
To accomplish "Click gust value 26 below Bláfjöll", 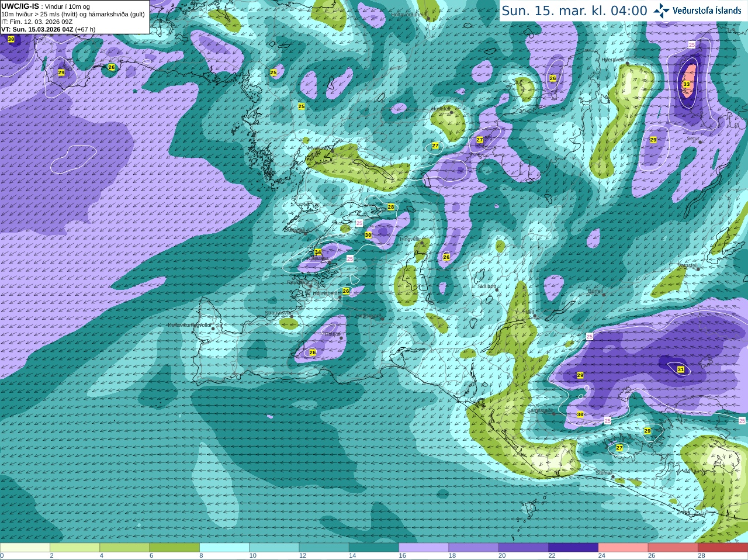I will (313, 352).
